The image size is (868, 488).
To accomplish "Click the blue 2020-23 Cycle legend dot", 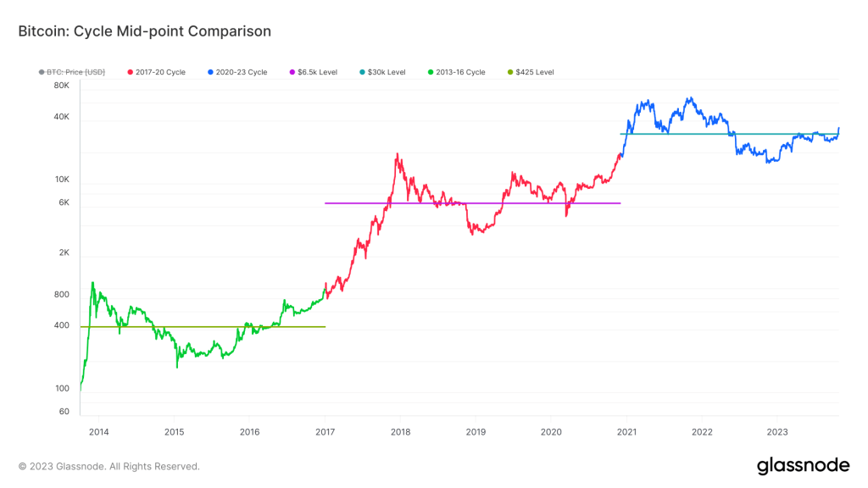I will click(x=209, y=73).
